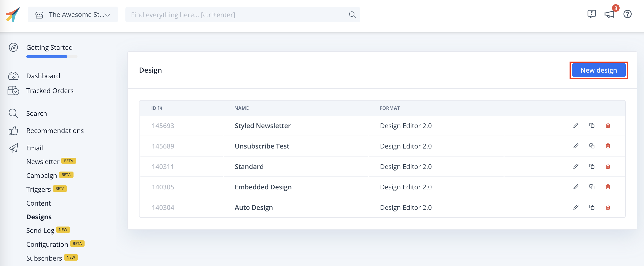Click the Search magnifier in the search bar
The width and height of the screenshot is (644, 266).
[x=352, y=15]
